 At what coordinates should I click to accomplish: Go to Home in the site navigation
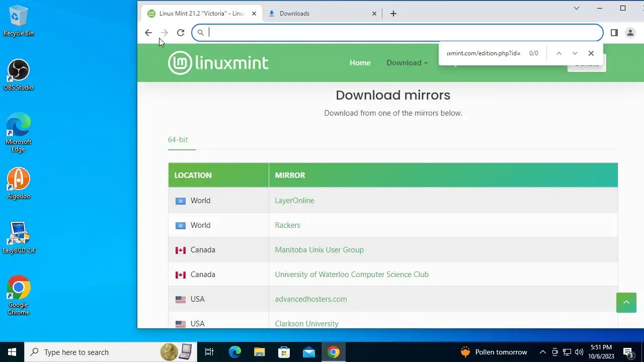tap(360, 63)
